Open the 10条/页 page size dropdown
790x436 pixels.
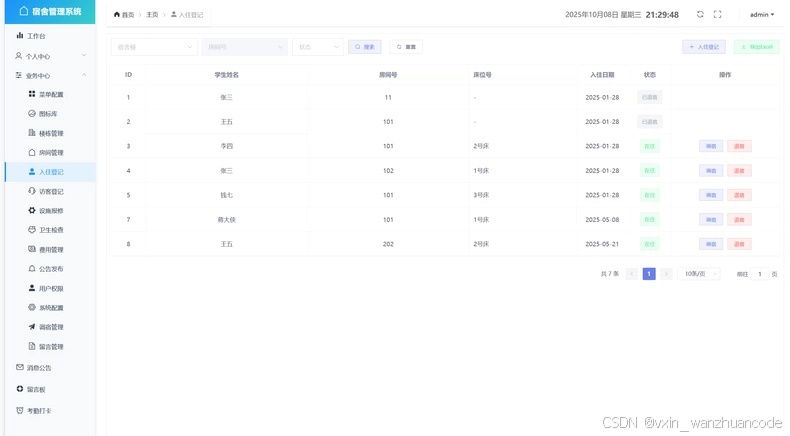(x=698, y=274)
